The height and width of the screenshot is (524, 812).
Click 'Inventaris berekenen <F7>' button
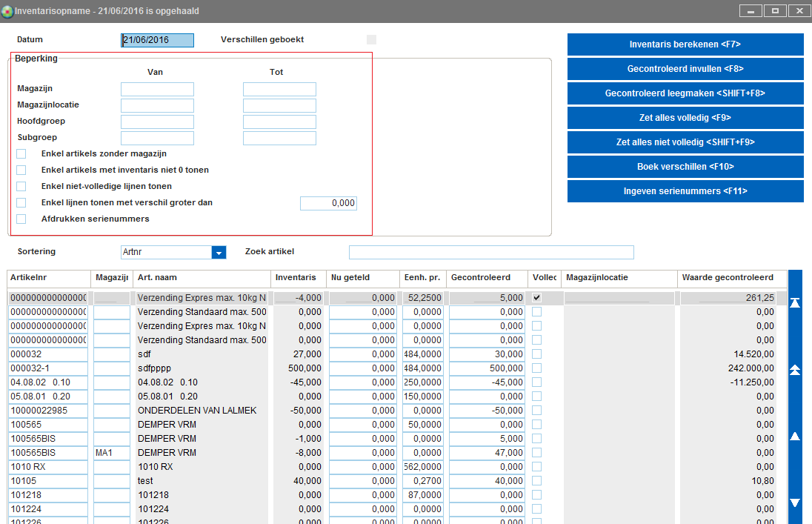[685, 44]
